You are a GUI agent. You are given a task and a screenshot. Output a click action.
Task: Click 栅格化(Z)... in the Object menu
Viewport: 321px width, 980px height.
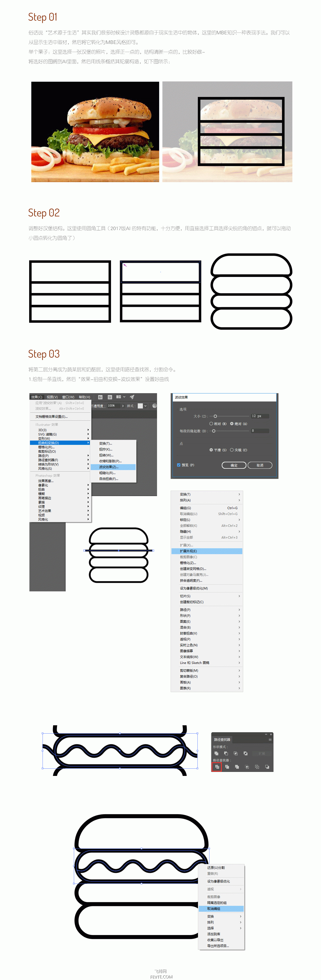point(207,563)
